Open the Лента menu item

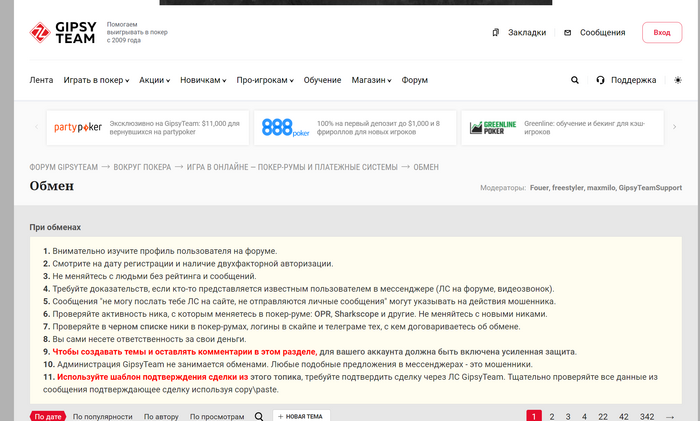pos(41,80)
